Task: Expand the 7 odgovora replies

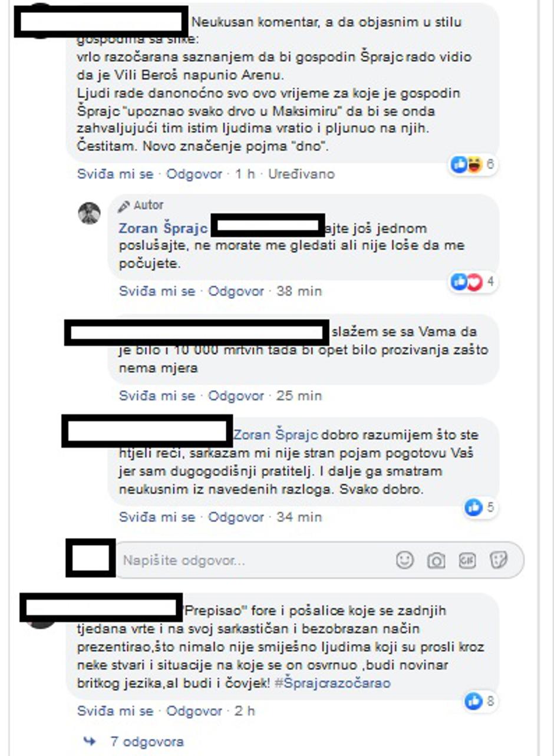Action: (147, 741)
